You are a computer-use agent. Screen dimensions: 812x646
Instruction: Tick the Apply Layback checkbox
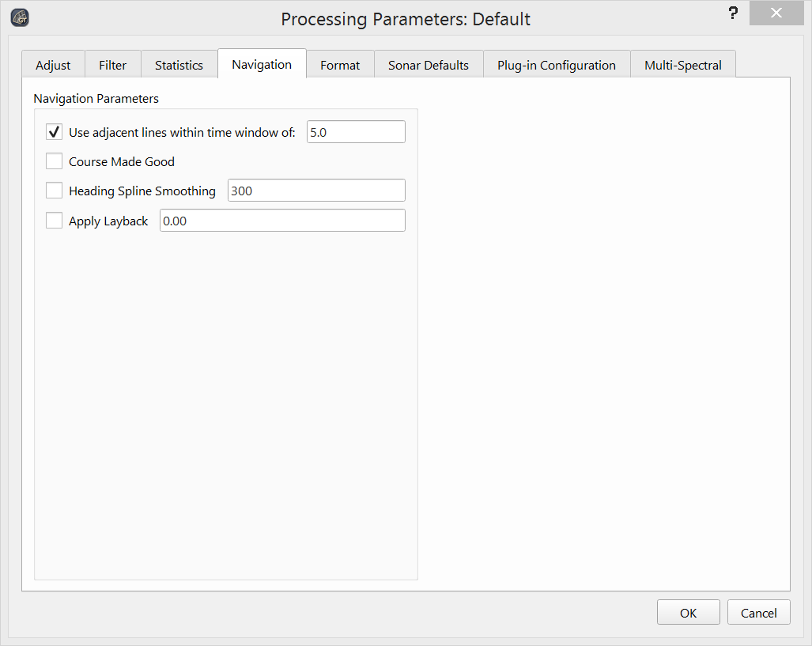click(x=54, y=220)
